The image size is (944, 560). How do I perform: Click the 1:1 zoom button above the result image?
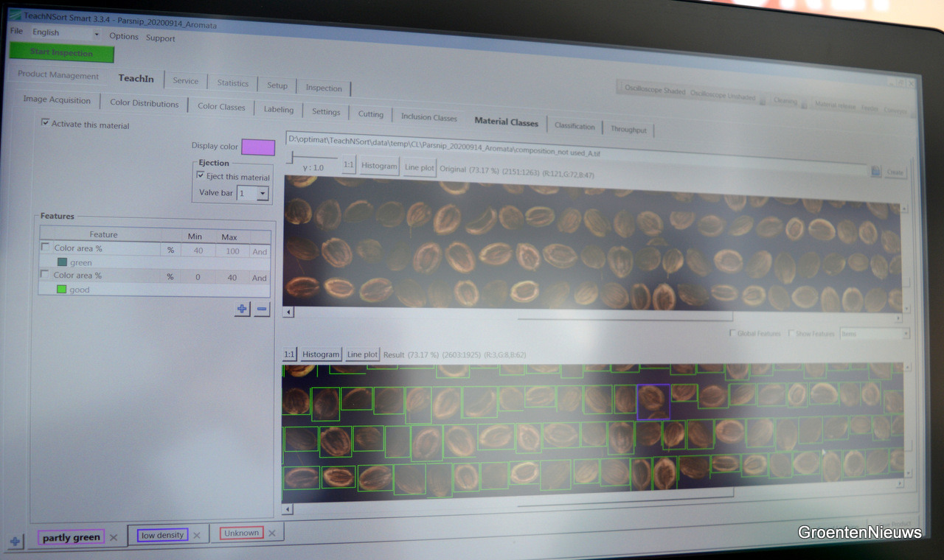(289, 354)
